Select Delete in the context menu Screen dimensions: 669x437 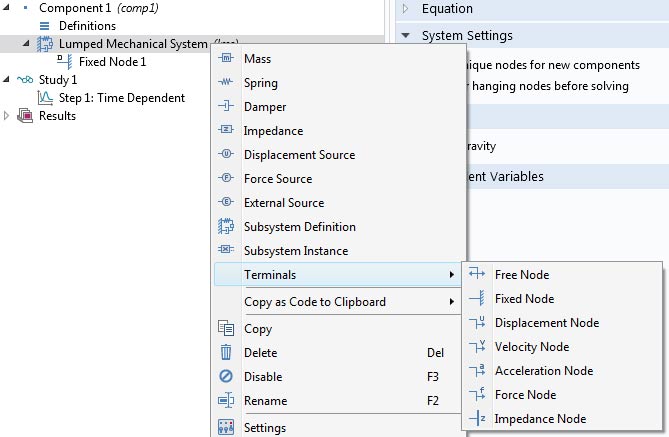[260, 353]
